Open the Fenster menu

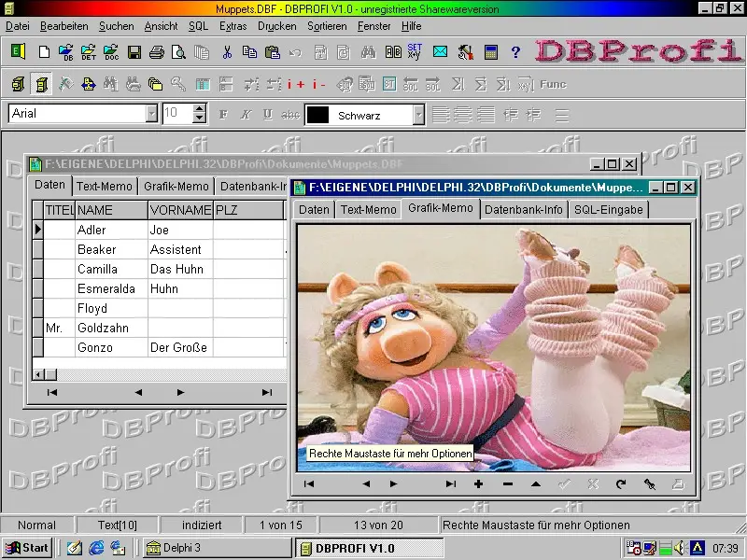374,26
